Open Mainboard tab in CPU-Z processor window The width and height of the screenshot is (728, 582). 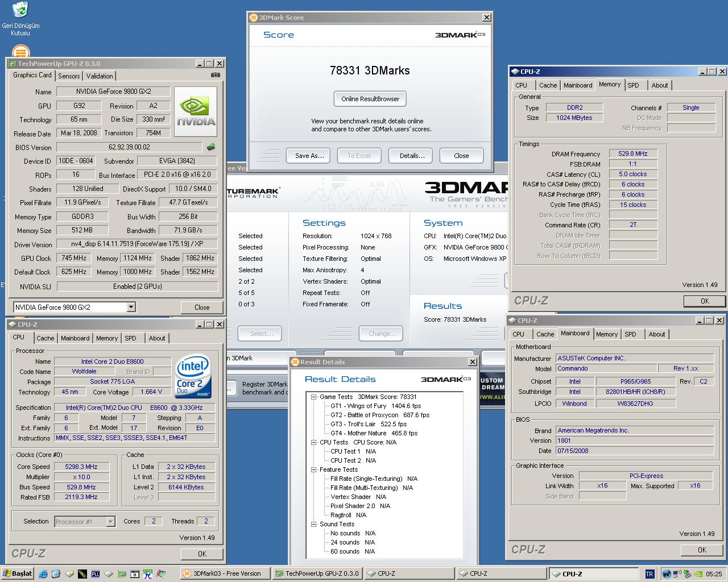pos(75,338)
